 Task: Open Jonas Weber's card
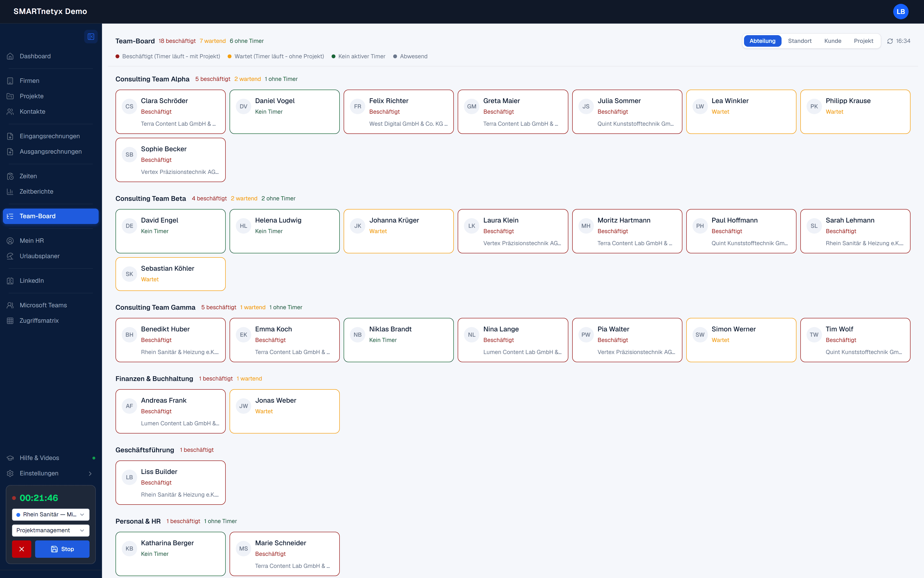click(x=284, y=411)
